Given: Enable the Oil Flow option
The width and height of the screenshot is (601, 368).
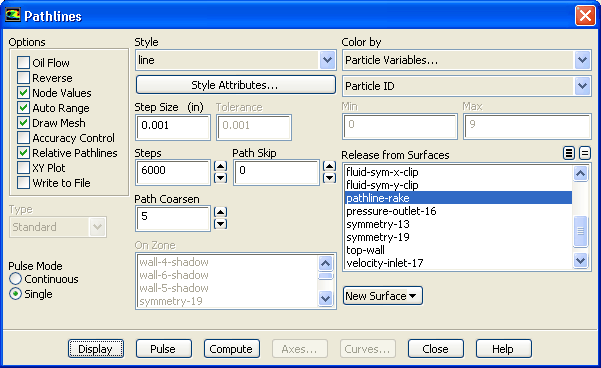Looking at the screenshot, I should pyautogui.click(x=23, y=62).
